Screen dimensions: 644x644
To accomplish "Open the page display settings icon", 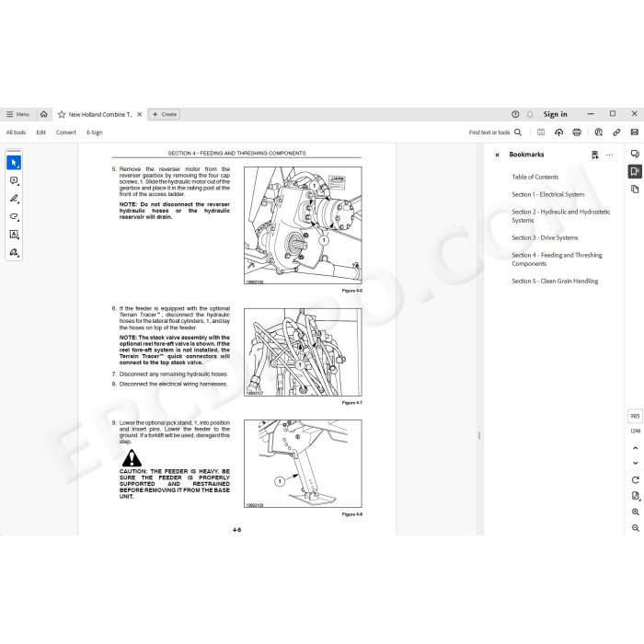I will click(636, 496).
